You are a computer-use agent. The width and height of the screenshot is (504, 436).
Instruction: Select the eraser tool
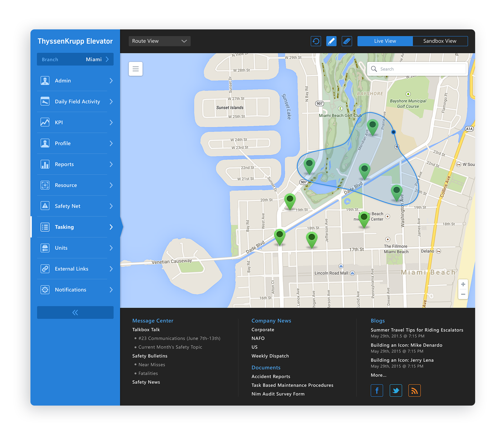(347, 41)
